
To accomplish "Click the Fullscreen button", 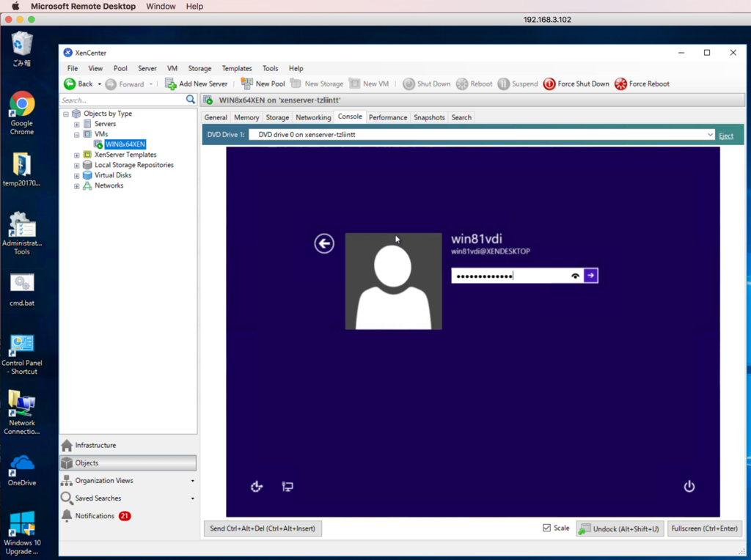I will (x=704, y=528).
